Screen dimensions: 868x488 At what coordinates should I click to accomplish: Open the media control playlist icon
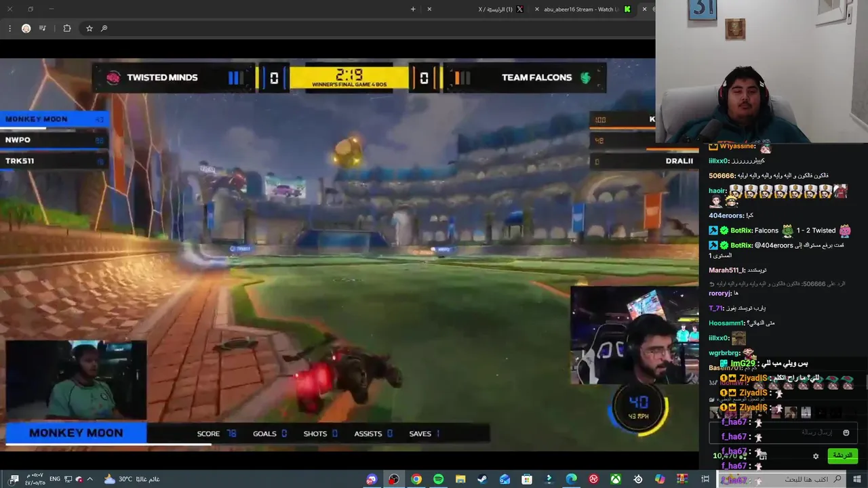click(x=43, y=28)
